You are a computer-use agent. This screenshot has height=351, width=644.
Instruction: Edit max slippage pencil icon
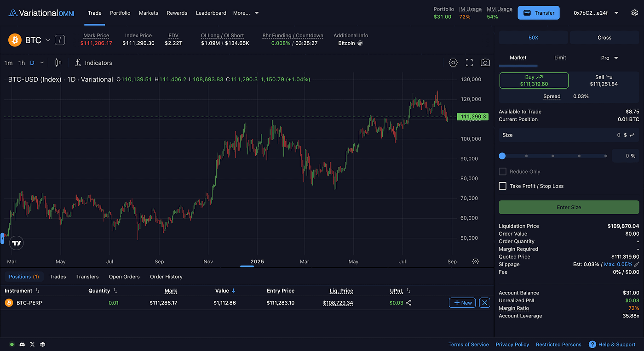click(x=637, y=265)
